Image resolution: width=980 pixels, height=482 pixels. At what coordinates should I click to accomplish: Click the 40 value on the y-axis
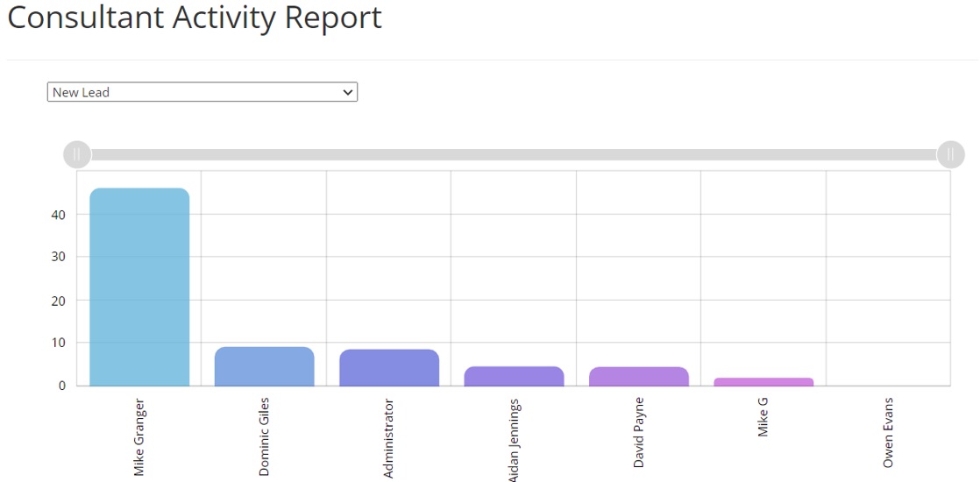tap(59, 215)
